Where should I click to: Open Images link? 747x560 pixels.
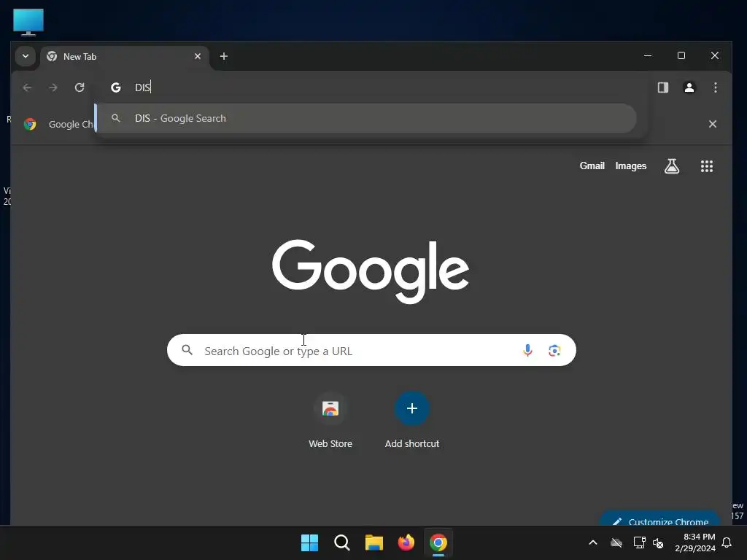coord(631,166)
